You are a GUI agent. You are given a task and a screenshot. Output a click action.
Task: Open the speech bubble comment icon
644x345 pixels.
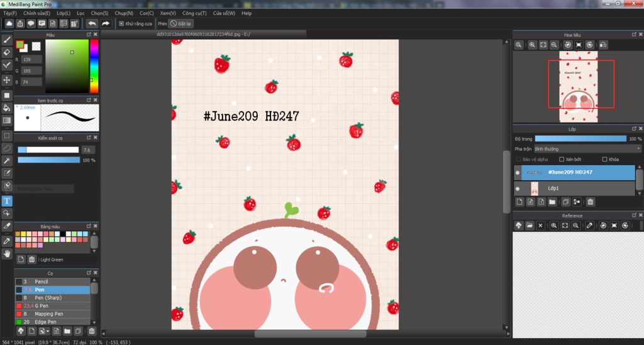click(31, 23)
